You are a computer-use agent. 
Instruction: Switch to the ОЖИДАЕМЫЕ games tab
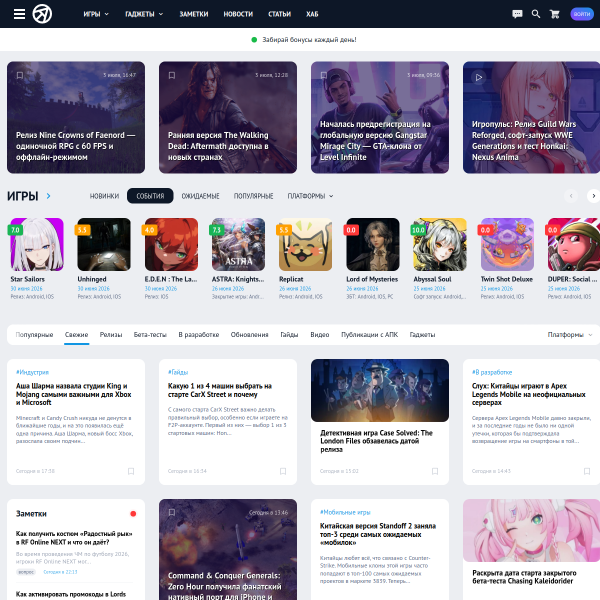[201, 196]
